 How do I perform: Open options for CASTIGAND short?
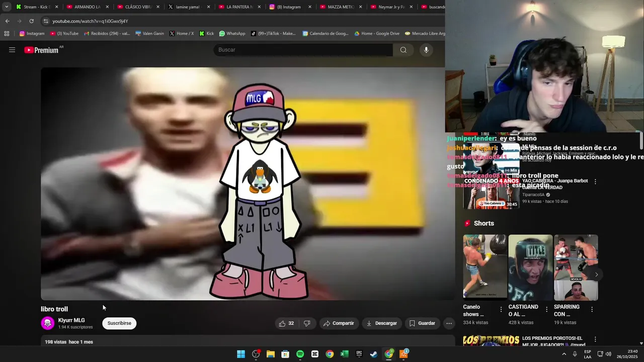[546, 310]
